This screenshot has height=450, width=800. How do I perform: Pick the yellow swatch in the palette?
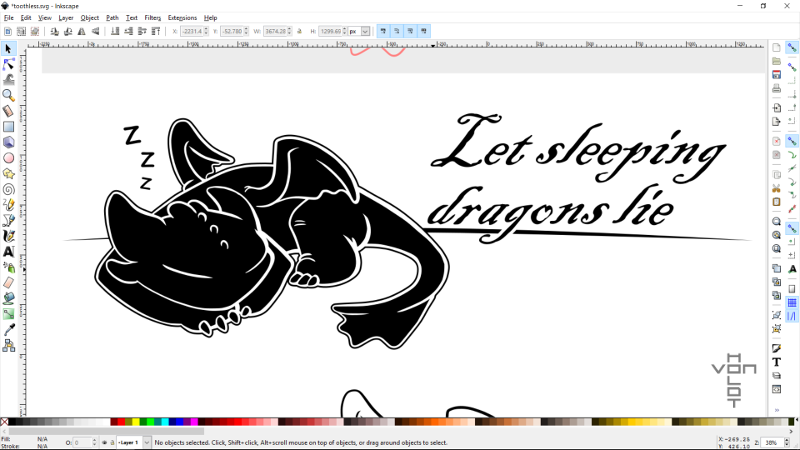(136, 422)
